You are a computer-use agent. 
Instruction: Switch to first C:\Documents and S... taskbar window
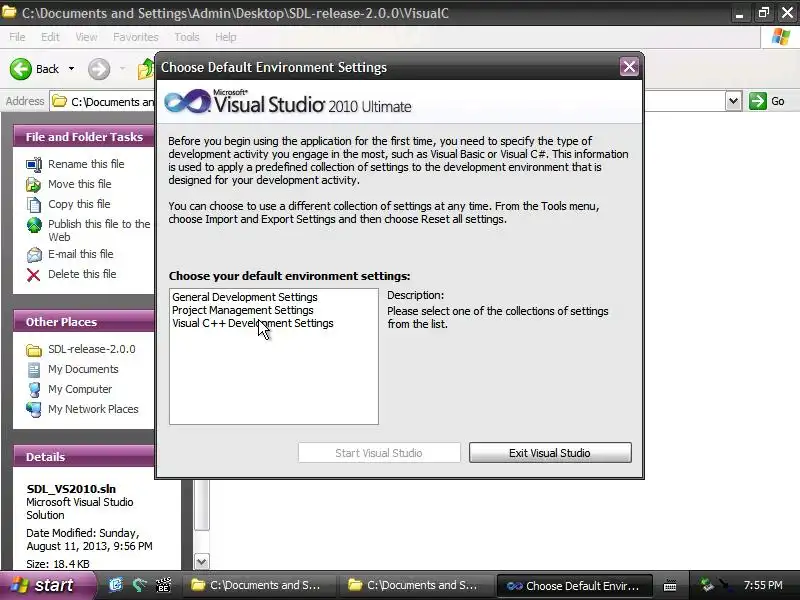259,585
